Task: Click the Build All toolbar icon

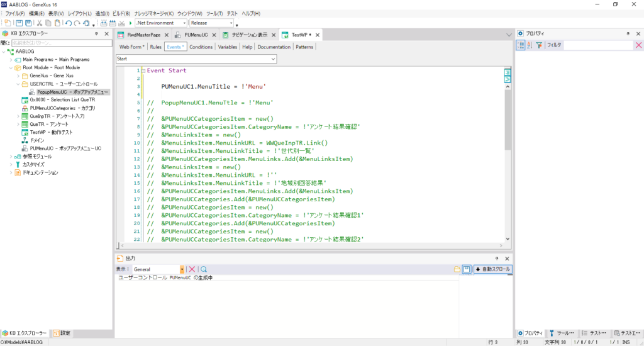Action: click(104, 23)
